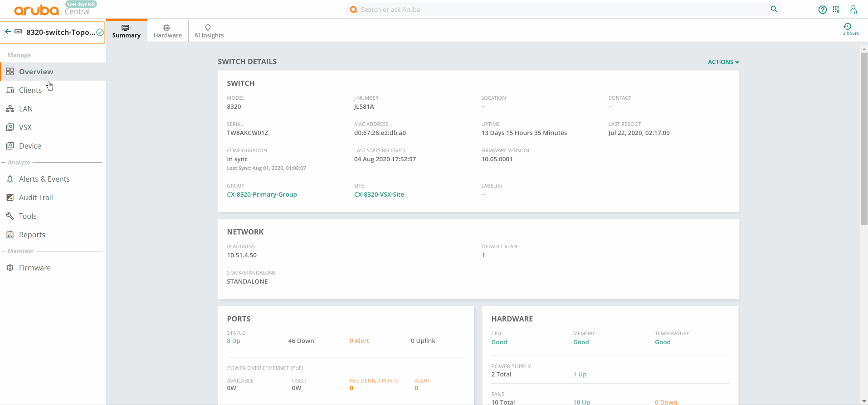Screen dimensions: 868x405
Task: Click inside the Search or ask Aruba field
Action: (x=562, y=10)
